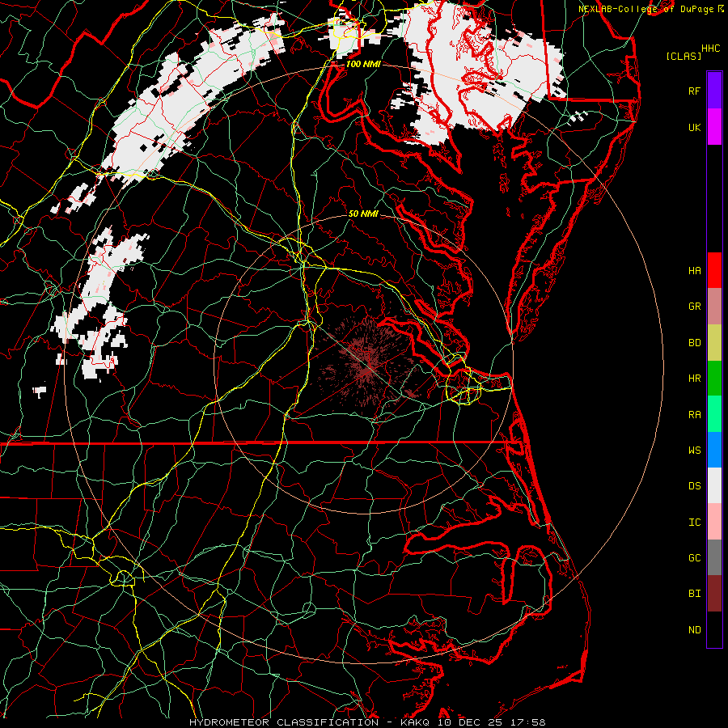The image size is (728, 728).
Task: Select the GC gray legend swatch
Action: tap(714, 557)
